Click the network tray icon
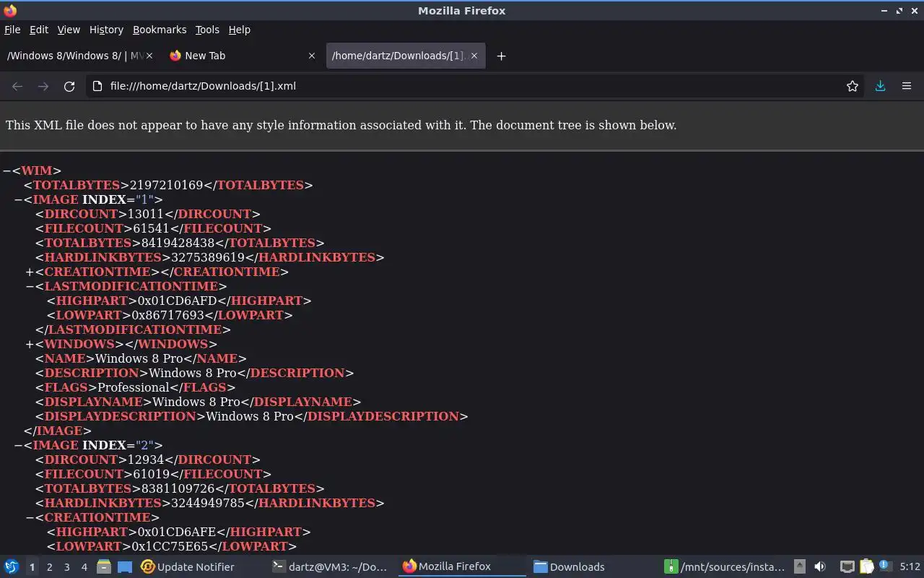The width and height of the screenshot is (924, 578). [847, 567]
